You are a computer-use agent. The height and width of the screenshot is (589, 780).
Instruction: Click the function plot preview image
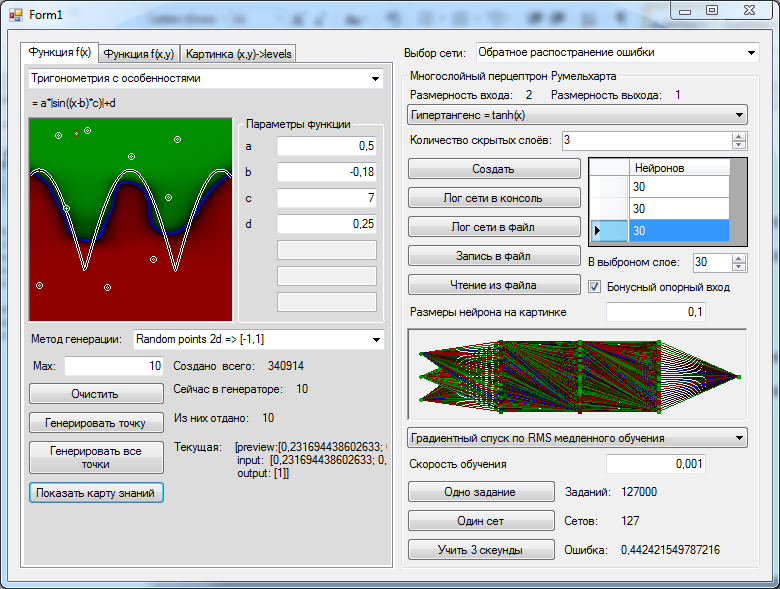[130, 218]
